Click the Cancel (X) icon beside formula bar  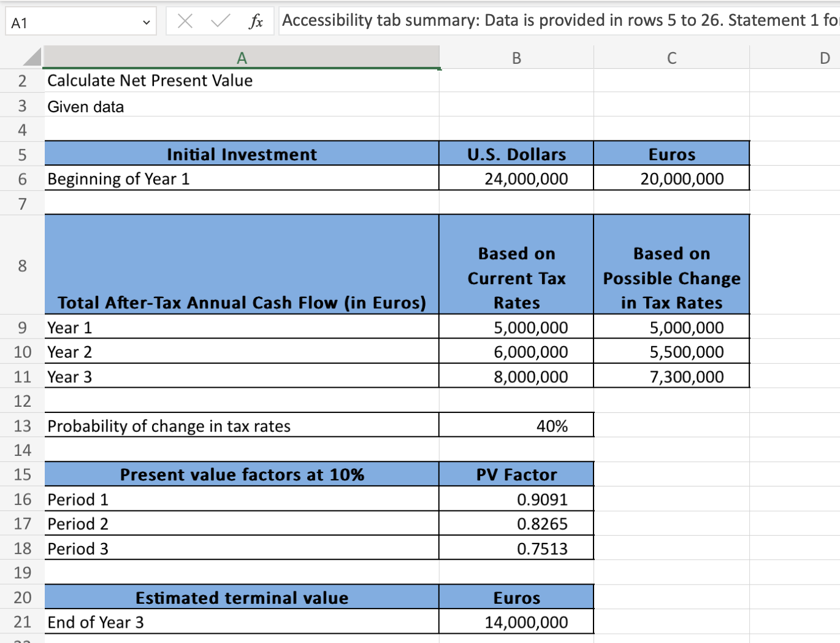pos(185,20)
